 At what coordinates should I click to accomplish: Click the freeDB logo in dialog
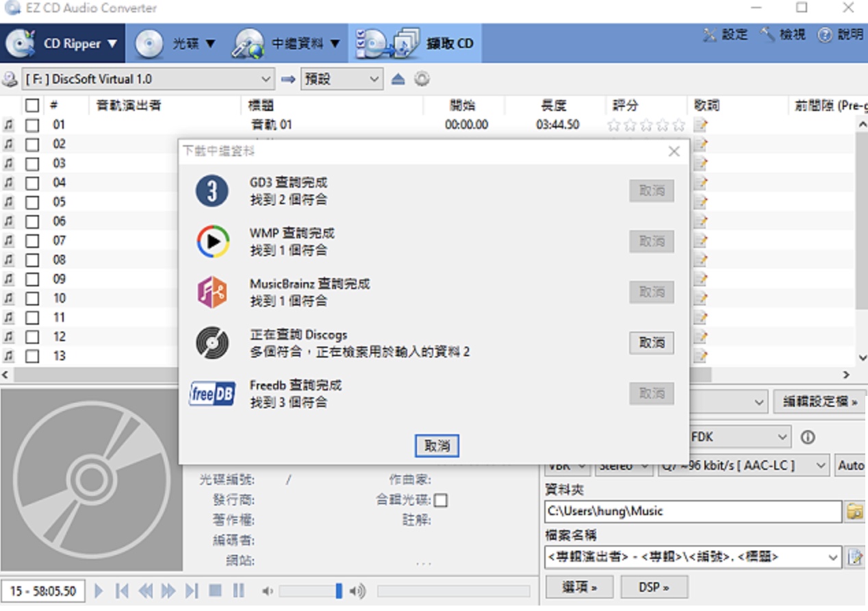coord(212,394)
